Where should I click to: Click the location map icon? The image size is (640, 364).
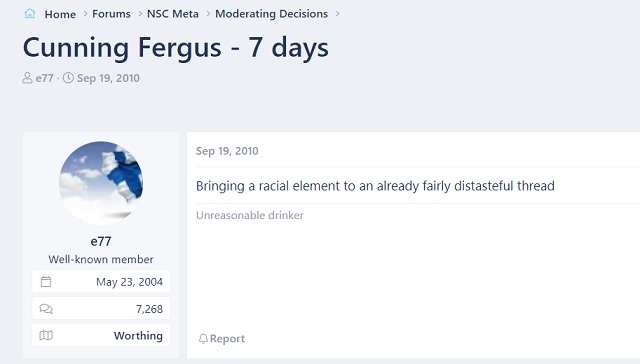46,335
